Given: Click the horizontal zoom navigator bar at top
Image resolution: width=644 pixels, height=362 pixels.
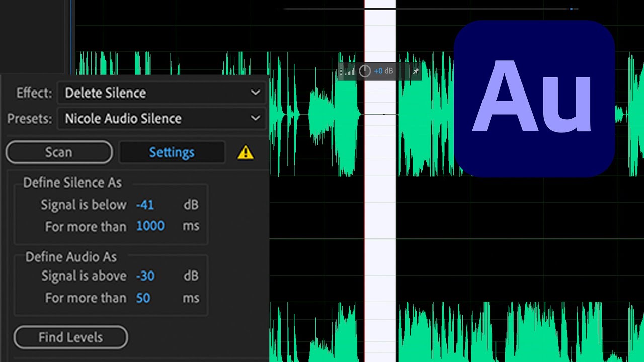Looking at the screenshot, I should (x=431, y=9).
